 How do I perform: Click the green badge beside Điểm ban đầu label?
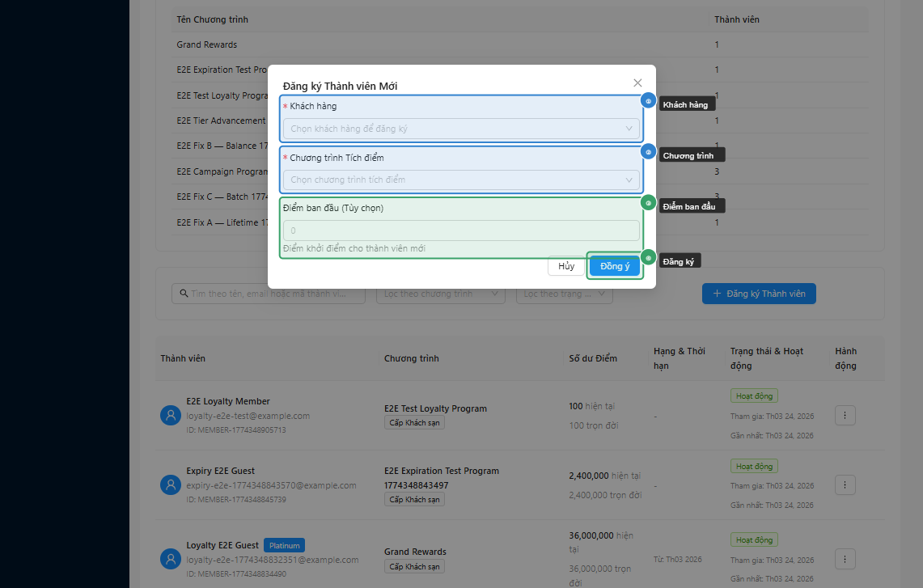coord(648,202)
